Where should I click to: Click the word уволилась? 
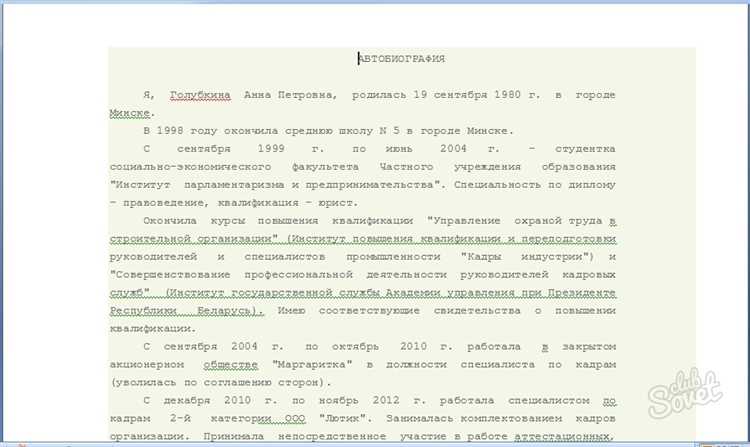pos(147,382)
